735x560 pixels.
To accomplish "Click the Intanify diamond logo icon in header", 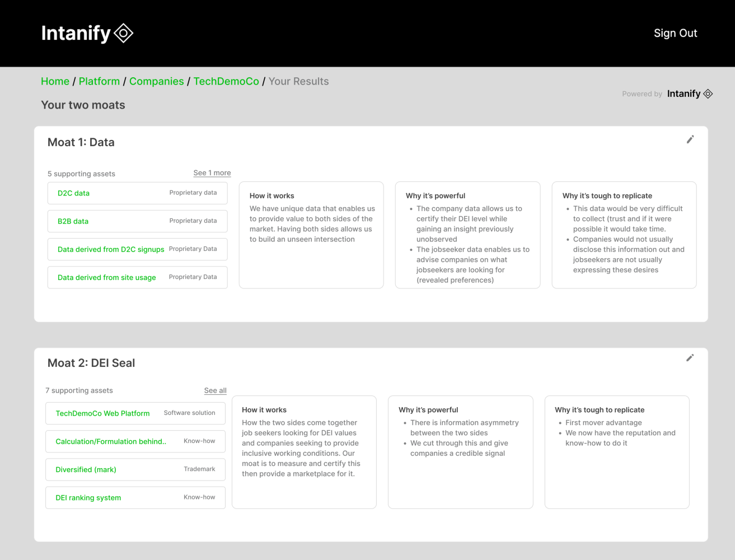I will click(123, 33).
